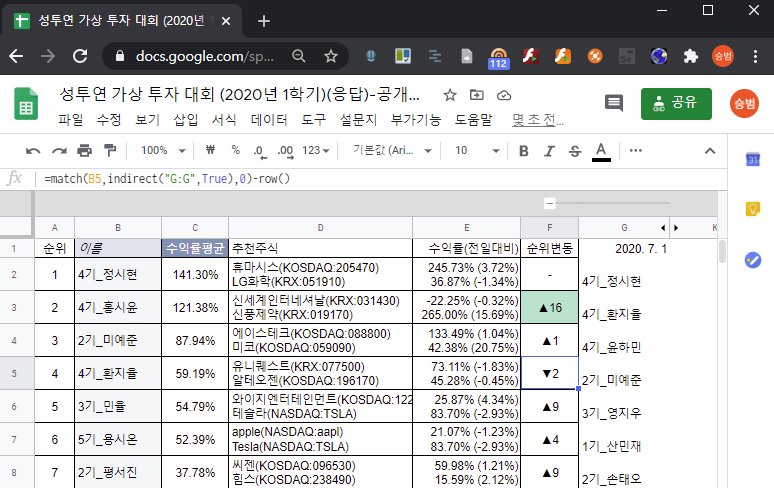Go to the Sheets home icon
The image size is (774, 488).
pos(26,104)
